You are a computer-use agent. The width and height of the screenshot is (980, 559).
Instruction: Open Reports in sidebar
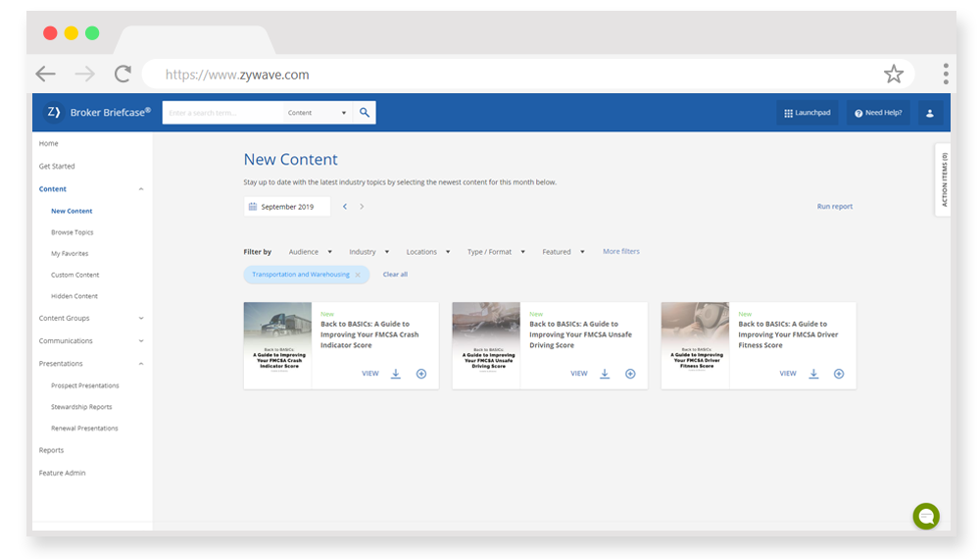coord(51,450)
